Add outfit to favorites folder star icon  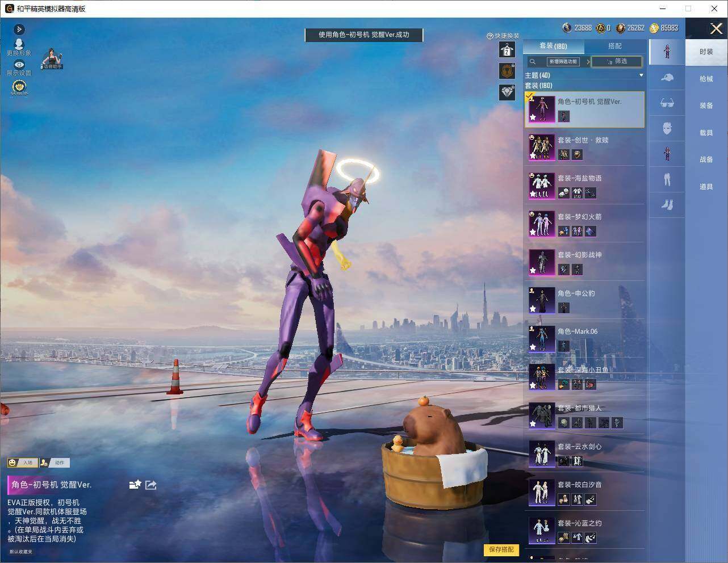tap(135, 485)
